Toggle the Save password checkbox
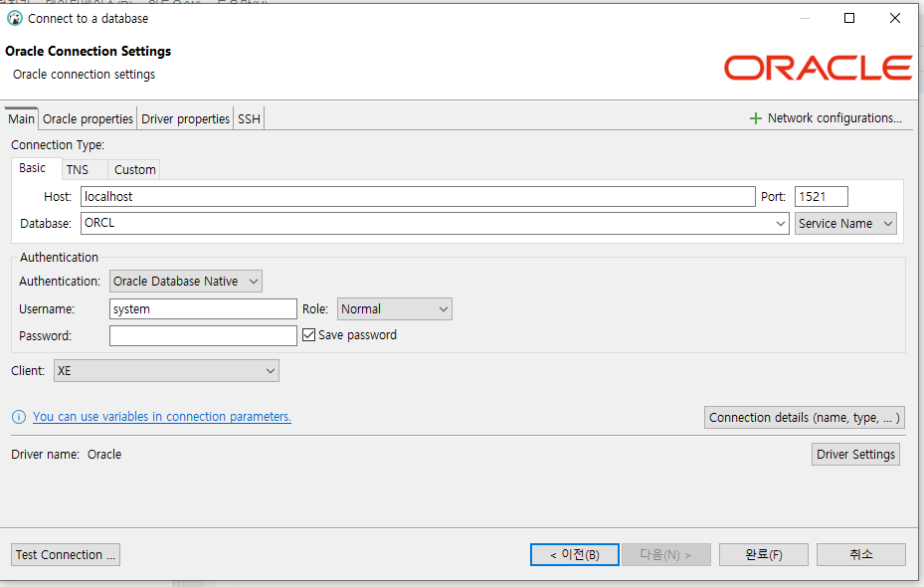 (x=308, y=334)
